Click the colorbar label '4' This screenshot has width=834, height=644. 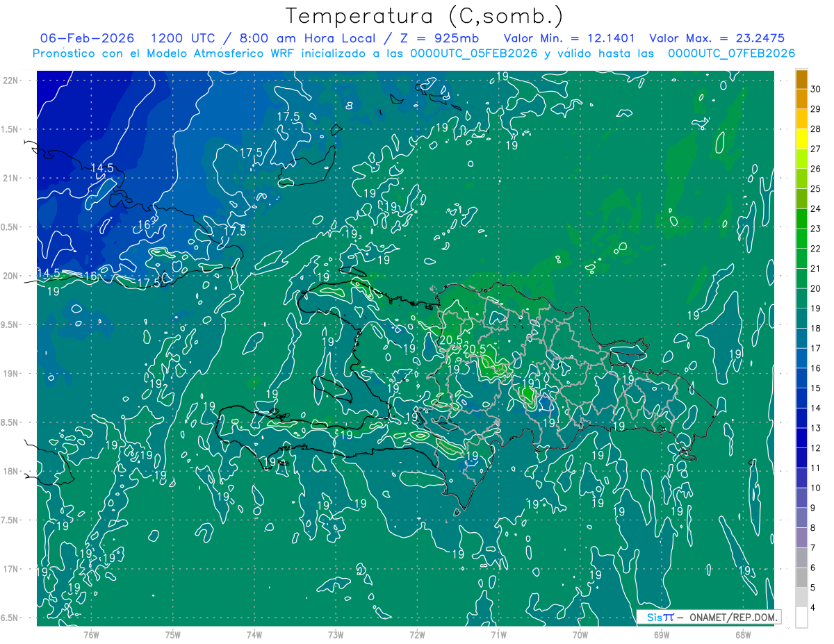814,608
